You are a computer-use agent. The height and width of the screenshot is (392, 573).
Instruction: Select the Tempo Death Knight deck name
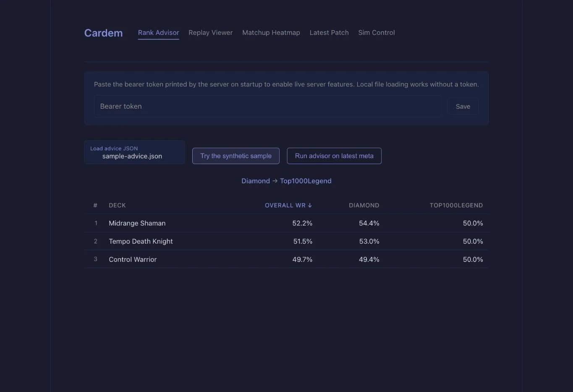141,241
